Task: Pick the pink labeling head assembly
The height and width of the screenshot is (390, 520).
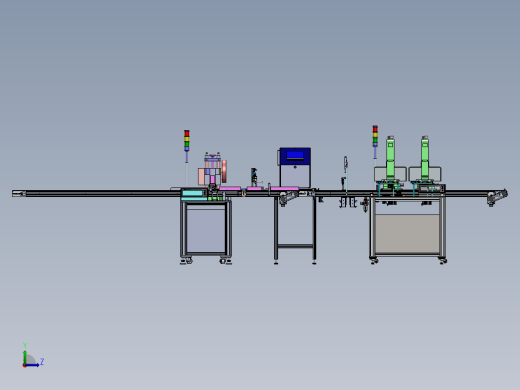Action: click(x=212, y=169)
